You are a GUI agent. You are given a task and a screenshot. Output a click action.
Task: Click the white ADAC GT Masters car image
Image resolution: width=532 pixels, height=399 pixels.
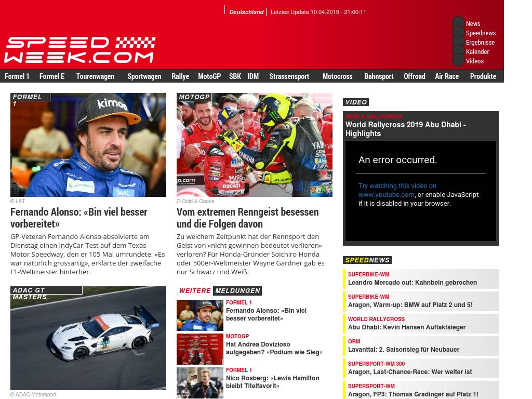[x=88, y=338]
